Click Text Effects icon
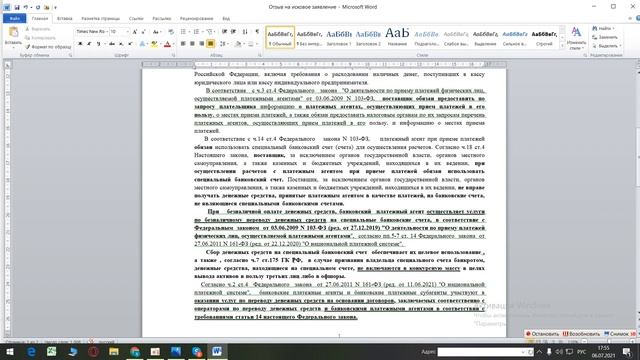This screenshot has height=360, width=640. [142, 44]
